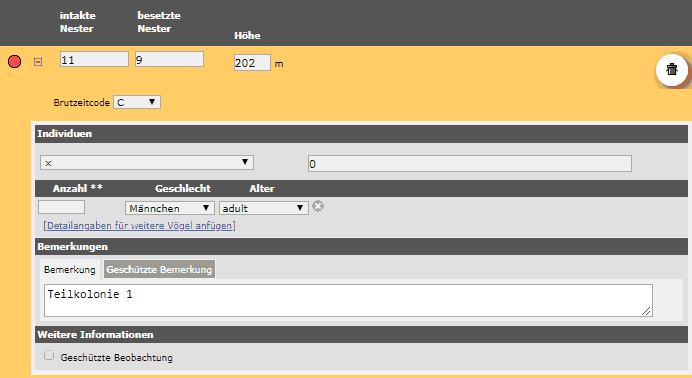Screen dimensions: 692x378
Task: Click the Höhe field showing 202
Action: [252, 63]
